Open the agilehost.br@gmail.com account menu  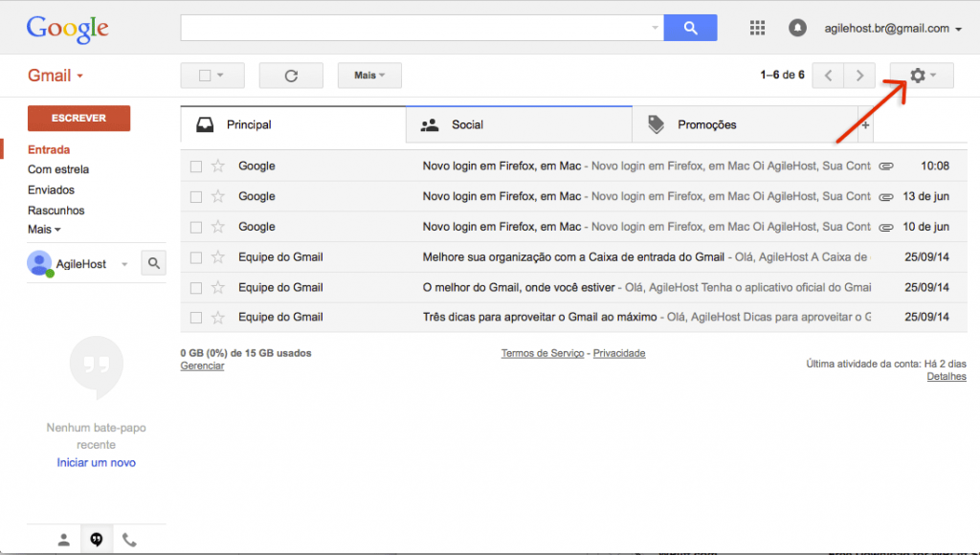coord(893,29)
